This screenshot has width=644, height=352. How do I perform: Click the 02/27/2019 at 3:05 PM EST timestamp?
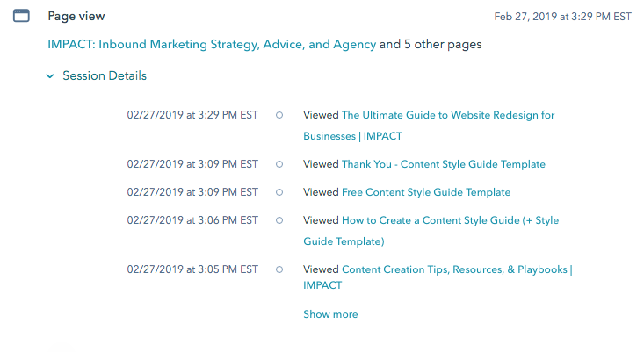tap(192, 269)
